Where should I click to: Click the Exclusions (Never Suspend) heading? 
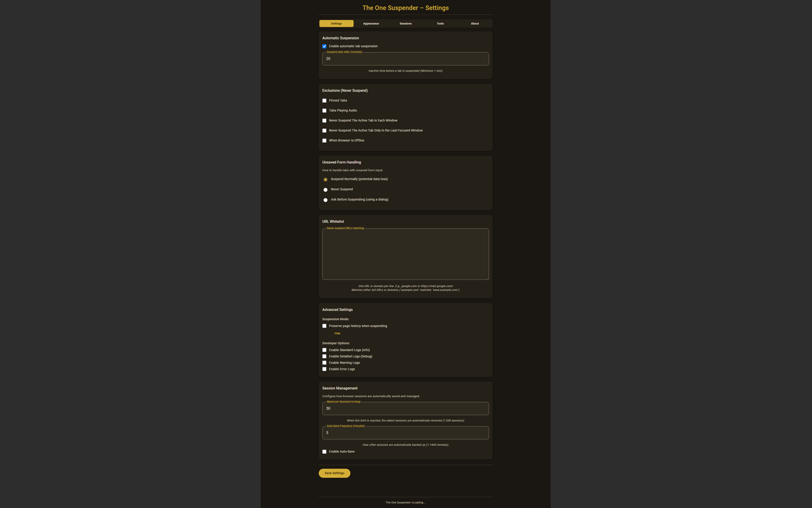pos(345,90)
